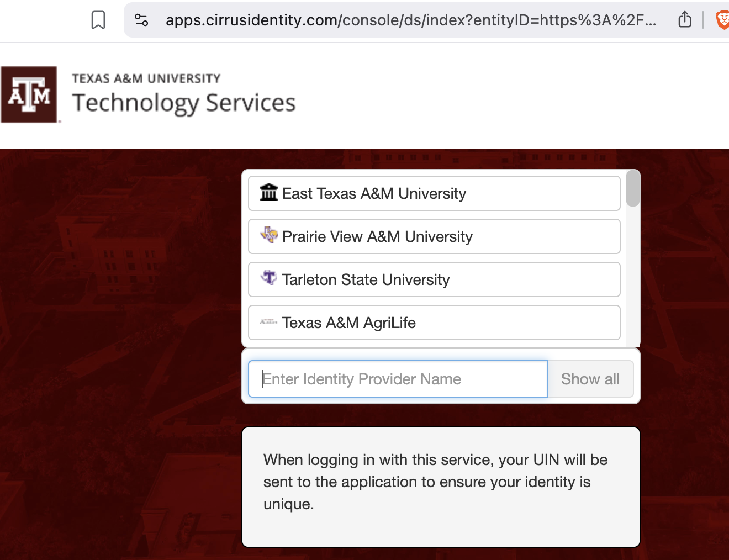Click the Prairie View A&M panther logo icon
The width and height of the screenshot is (729, 560).
point(269,236)
